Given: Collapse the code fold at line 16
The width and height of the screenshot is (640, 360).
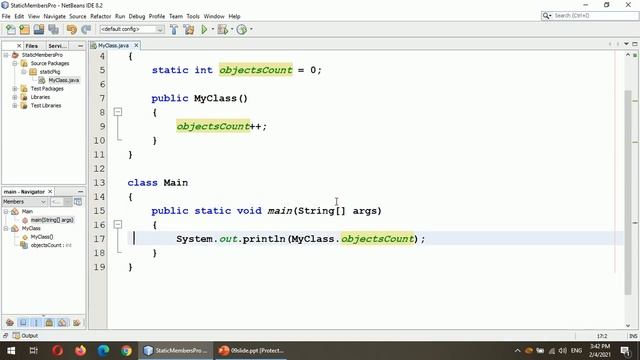Looking at the screenshot, I should 118,224.
